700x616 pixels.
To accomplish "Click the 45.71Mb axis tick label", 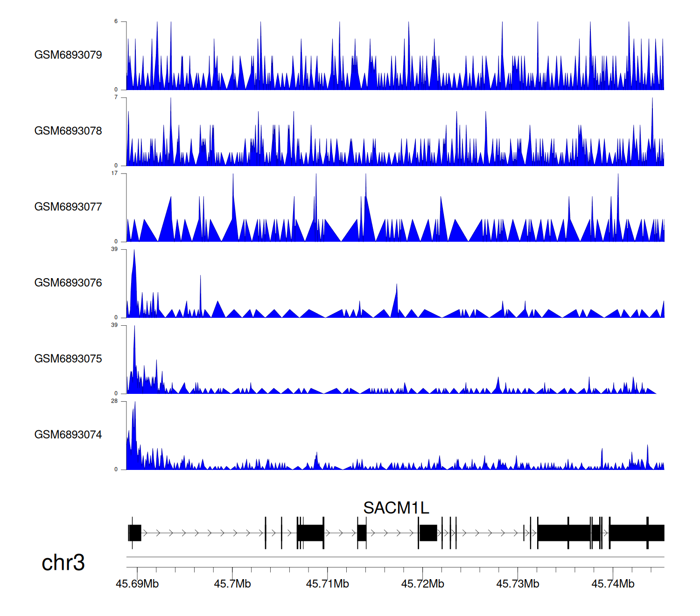I will 327,584.
